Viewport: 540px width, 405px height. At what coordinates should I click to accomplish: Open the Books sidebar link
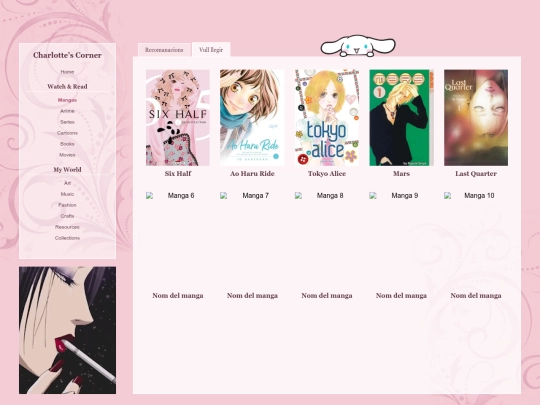[x=67, y=144]
